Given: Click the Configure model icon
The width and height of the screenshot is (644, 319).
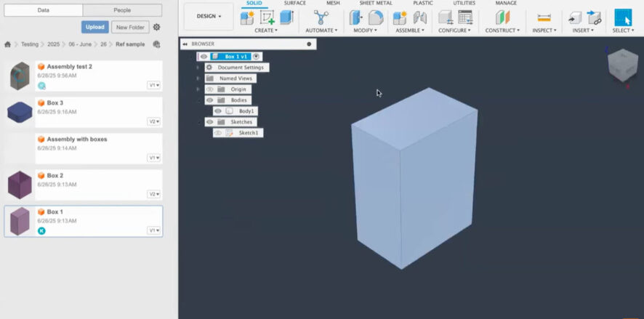Looking at the screenshot, I should pyautogui.click(x=446, y=17).
